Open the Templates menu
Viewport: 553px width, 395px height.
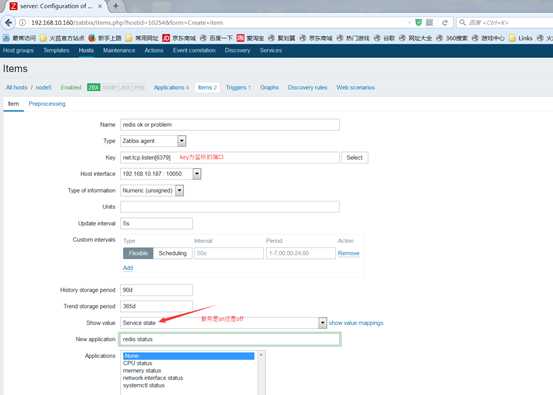[56, 50]
